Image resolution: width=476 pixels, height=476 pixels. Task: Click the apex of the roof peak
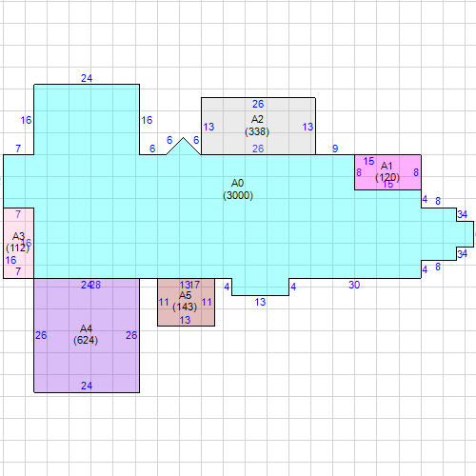[183, 138]
